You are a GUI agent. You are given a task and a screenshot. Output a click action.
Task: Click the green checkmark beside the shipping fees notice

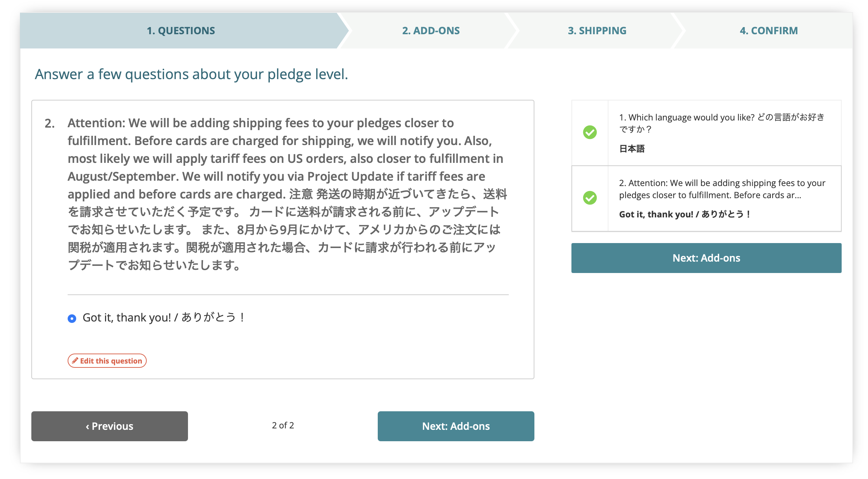coord(590,198)
